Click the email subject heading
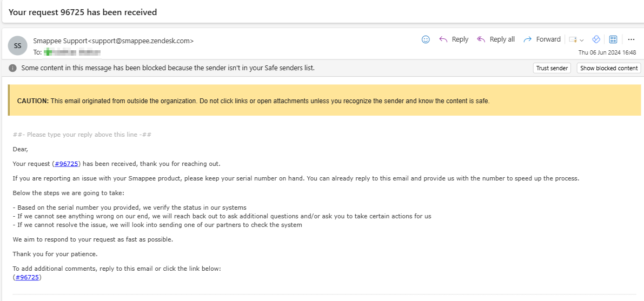The height and width of the screenshot is (301, 644). pyautogui.click(x=83, y=12)
